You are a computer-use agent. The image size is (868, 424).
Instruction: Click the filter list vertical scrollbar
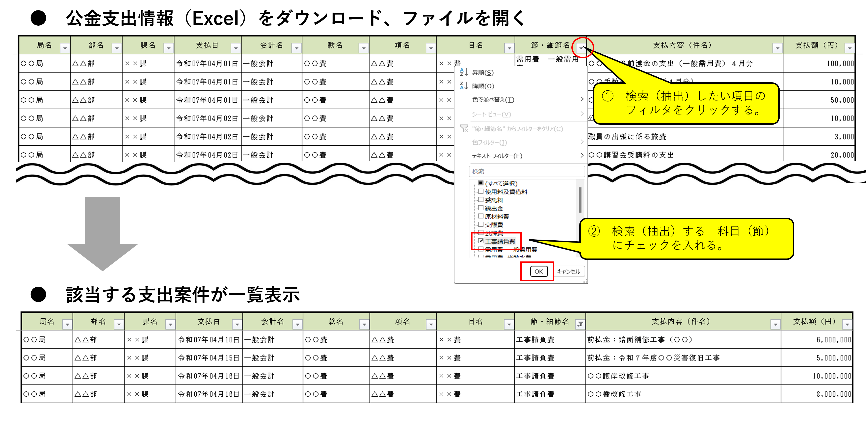coord(580,200)
